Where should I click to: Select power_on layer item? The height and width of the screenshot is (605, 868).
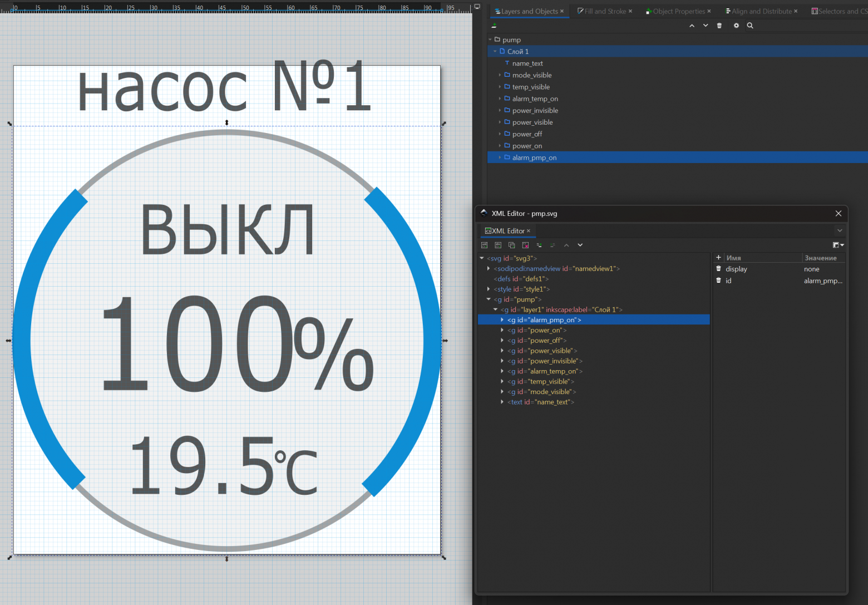click(x=527, y=146)
